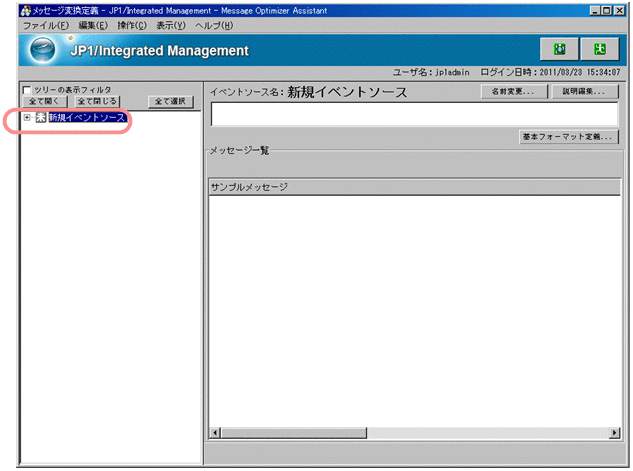Image resolution: width=633 pixels, height=471 pixels.
Task: Open the 表示(V) menu
Action: [171, 25]
